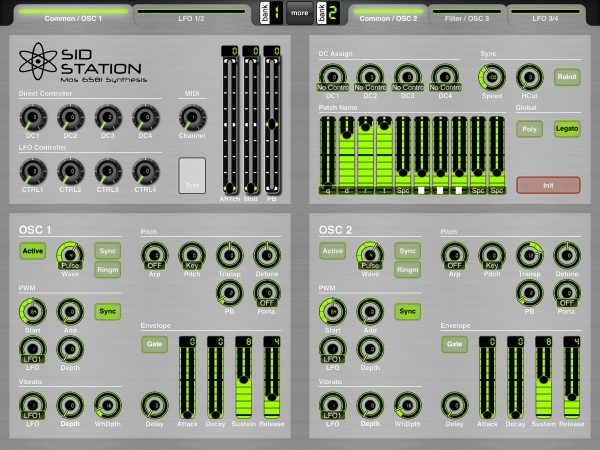Click the ReInit button

tap(567, 77)
